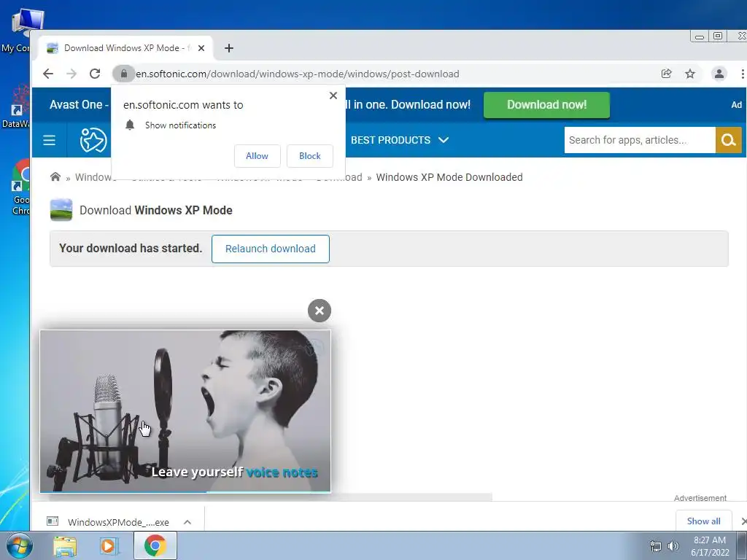
Task: Select the Download Windows XP Mode tab
Action: click(125, 48)
